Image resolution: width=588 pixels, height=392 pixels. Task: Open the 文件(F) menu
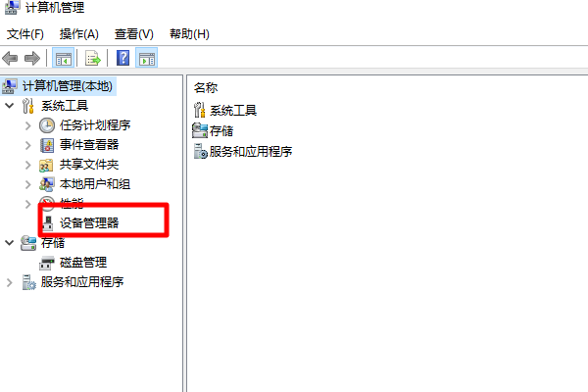coord(25,34)
